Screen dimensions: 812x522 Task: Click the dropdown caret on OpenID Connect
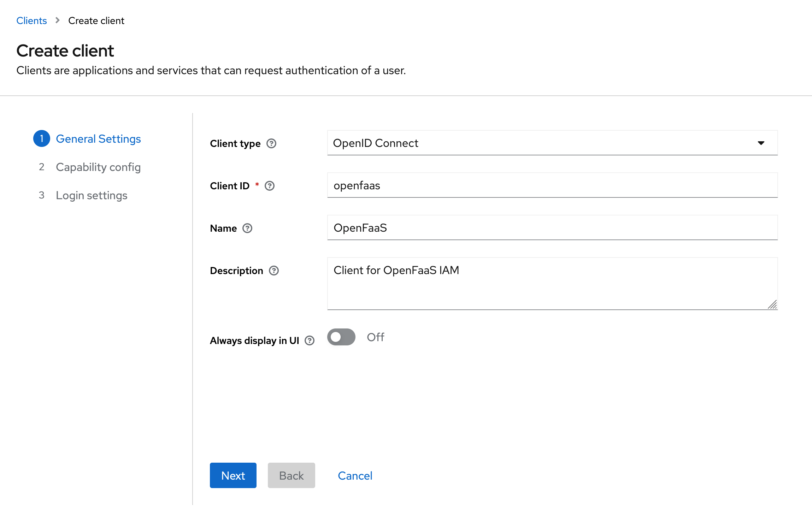point(761,143)
